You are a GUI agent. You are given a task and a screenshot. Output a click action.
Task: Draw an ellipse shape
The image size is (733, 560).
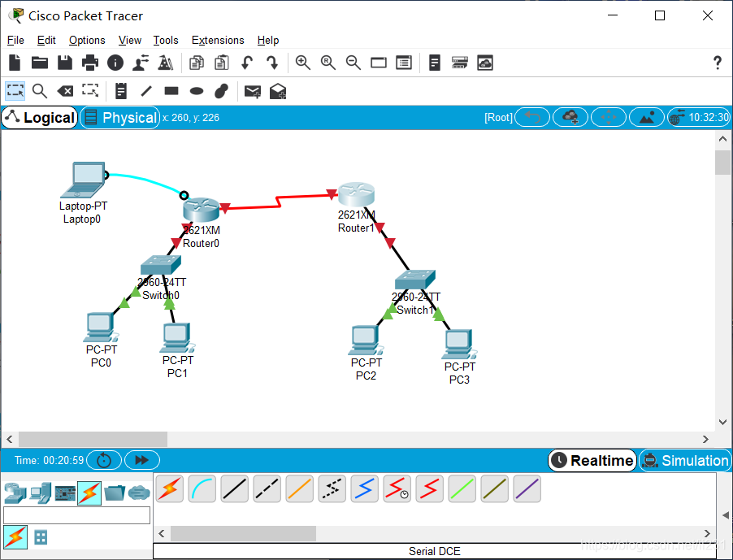point(197,91)
